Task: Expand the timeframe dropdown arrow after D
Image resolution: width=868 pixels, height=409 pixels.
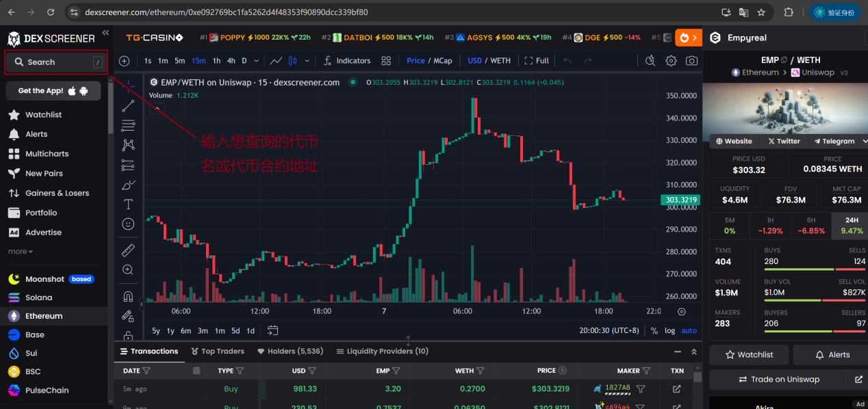Action: [x=257, y=61]
